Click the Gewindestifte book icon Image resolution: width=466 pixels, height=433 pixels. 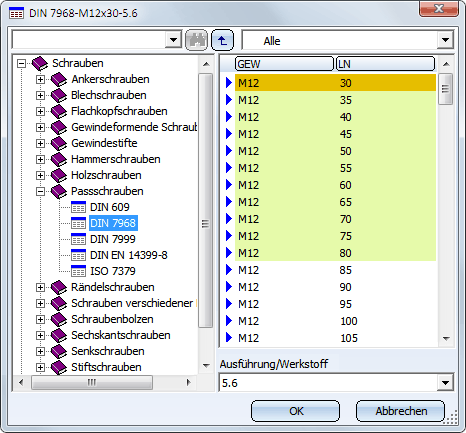tap(59, 143)
